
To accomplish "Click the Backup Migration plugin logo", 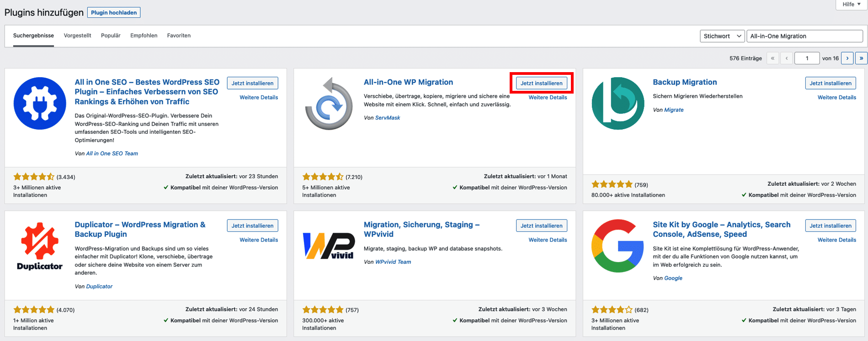I will pos(618,103).
